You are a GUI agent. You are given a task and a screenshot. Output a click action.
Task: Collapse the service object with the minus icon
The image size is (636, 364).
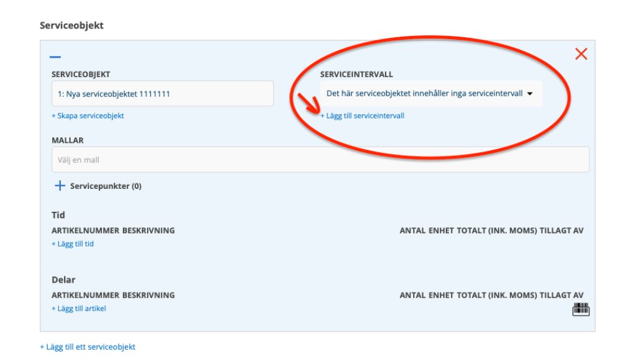tap(55, 57)
